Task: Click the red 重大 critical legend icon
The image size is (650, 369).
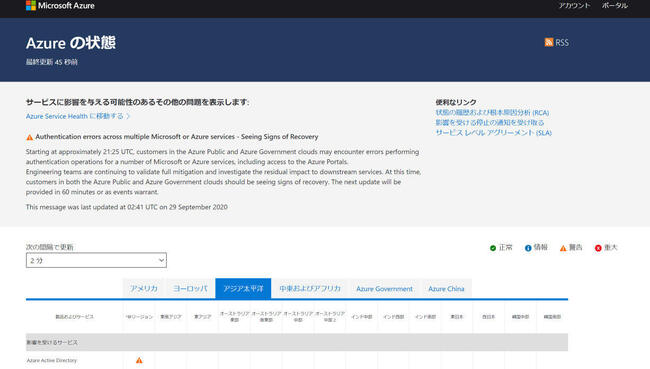Action: coord(598,248)
